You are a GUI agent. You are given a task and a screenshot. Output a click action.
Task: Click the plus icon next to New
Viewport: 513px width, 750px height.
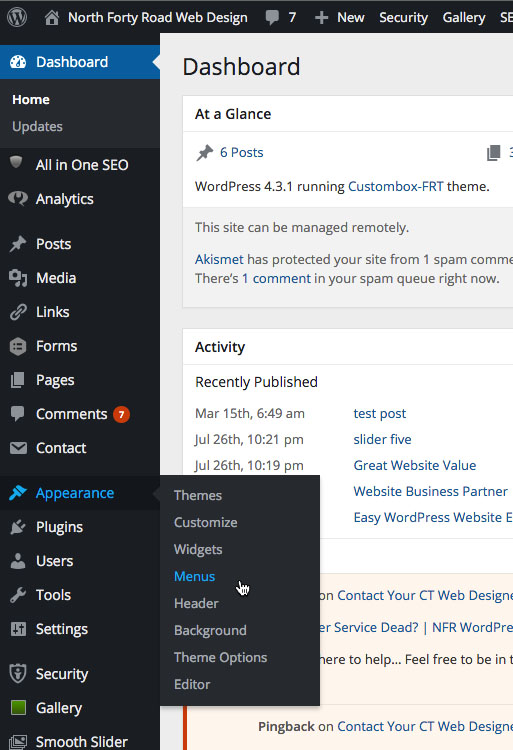(321, 18)
